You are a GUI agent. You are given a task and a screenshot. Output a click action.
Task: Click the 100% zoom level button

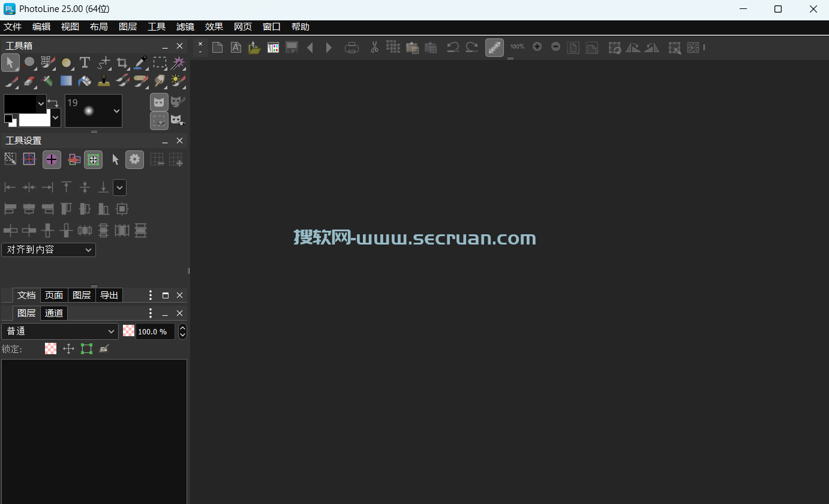[517, 47]
